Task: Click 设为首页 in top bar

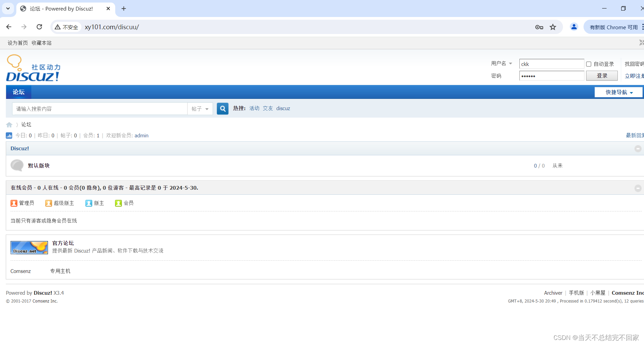Action: point(18,43)
